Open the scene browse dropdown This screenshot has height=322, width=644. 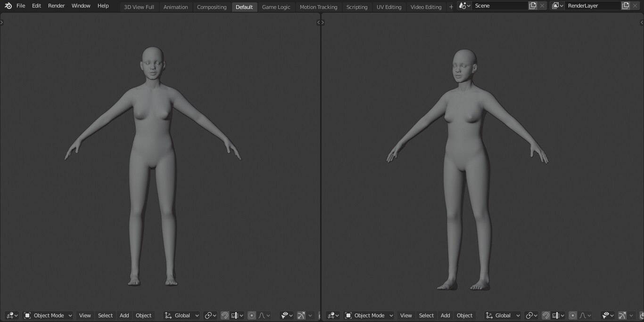[x=464, y=6]
